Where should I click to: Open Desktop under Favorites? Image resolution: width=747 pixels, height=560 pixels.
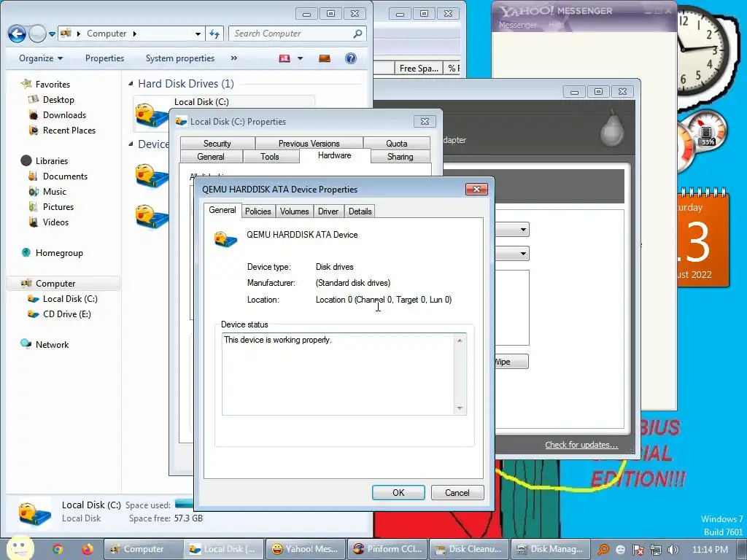click(x=58, y=99)
